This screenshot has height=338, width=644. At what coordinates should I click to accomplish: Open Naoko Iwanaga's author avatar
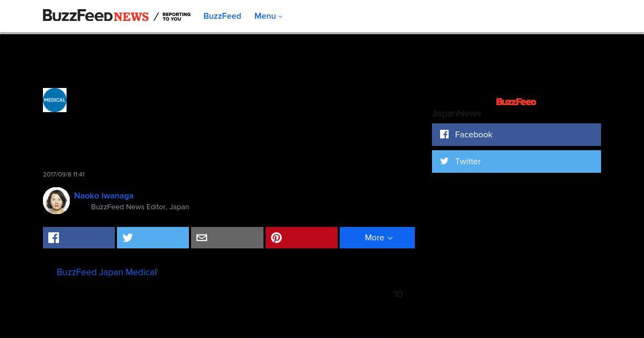click(56, 201)
